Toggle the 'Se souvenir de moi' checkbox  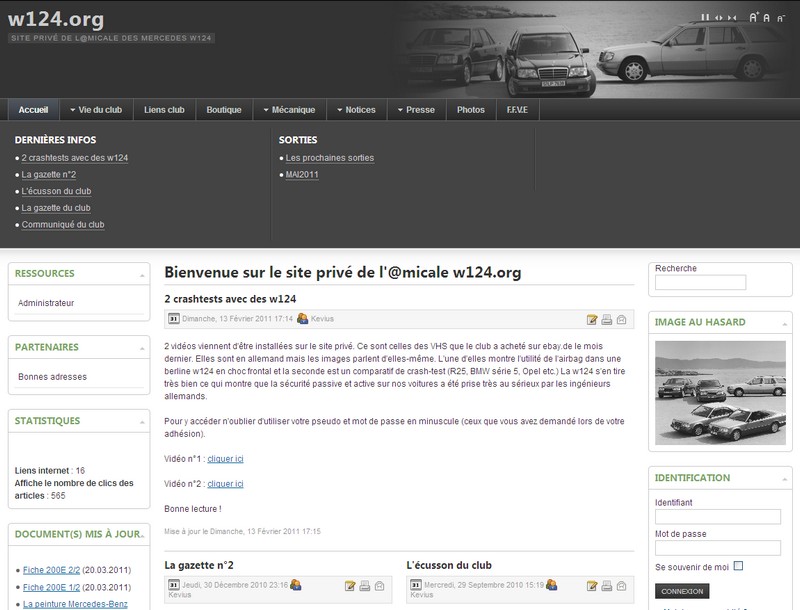738,566
